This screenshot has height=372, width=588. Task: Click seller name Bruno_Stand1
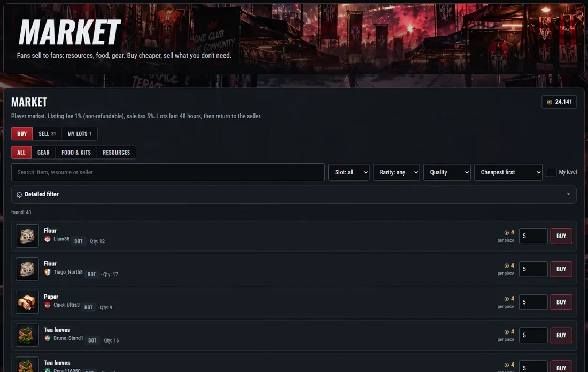pos(68,338)
